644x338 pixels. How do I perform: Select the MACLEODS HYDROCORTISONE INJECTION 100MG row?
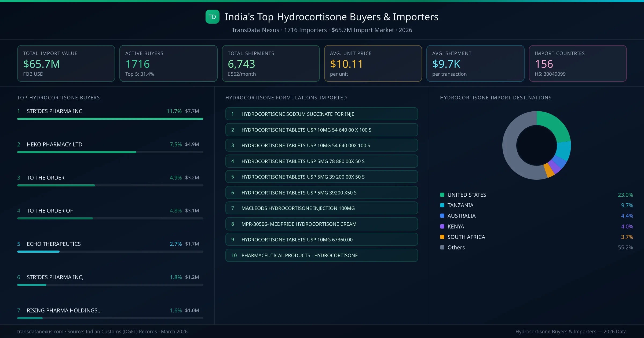321,208
